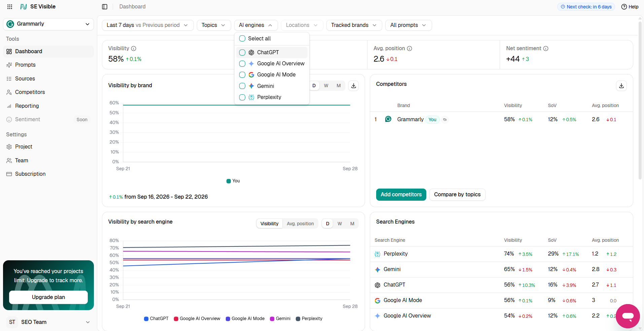Check the Perplexity engine checkbox

tap(242, 97)
